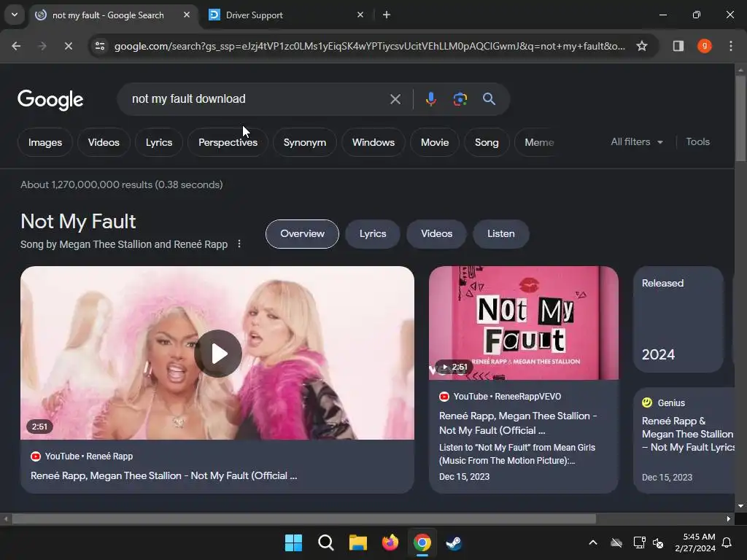747x560 pixels.
Task: Click the muted volume tray icon
Action: pos(658,542)
